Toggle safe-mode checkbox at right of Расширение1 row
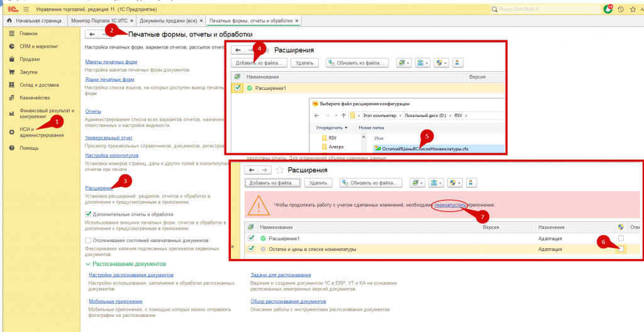 pyautogui.click(x=621, y=238)
